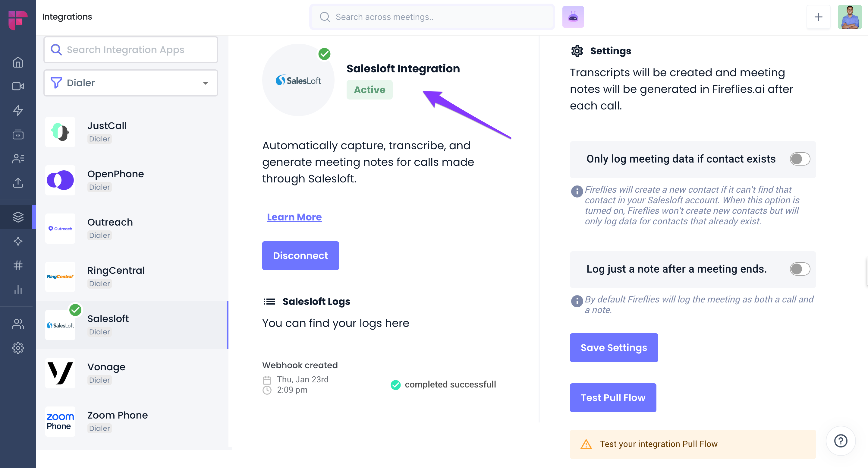Select the Outreach dialer integration
The image size is (868, 468).
coord(110,228)
